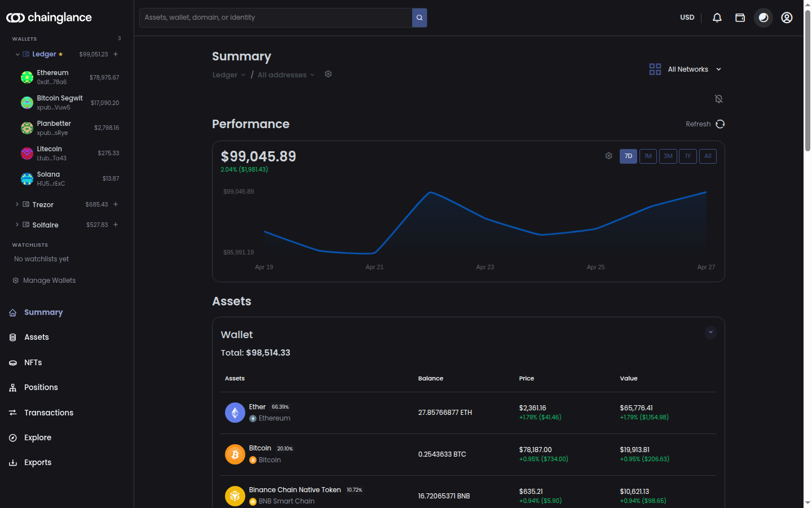The height and width of the screenshot is (508, 812).
Task: Select the Ethereum address avatar
Action: point(27,77)
